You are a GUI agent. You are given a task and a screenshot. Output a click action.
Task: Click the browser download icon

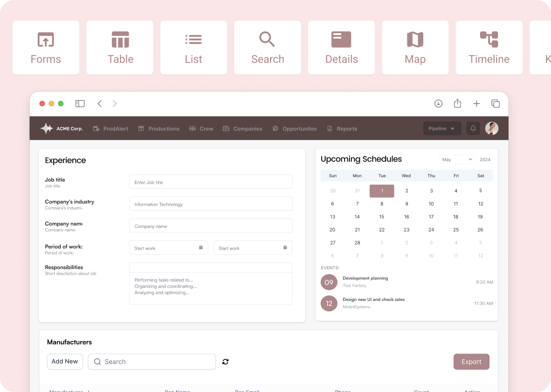point(438,104)
